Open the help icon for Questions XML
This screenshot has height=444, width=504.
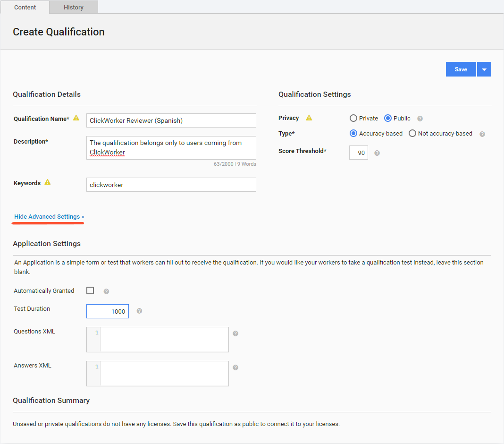pyautogui.click(x=235, y=333)
